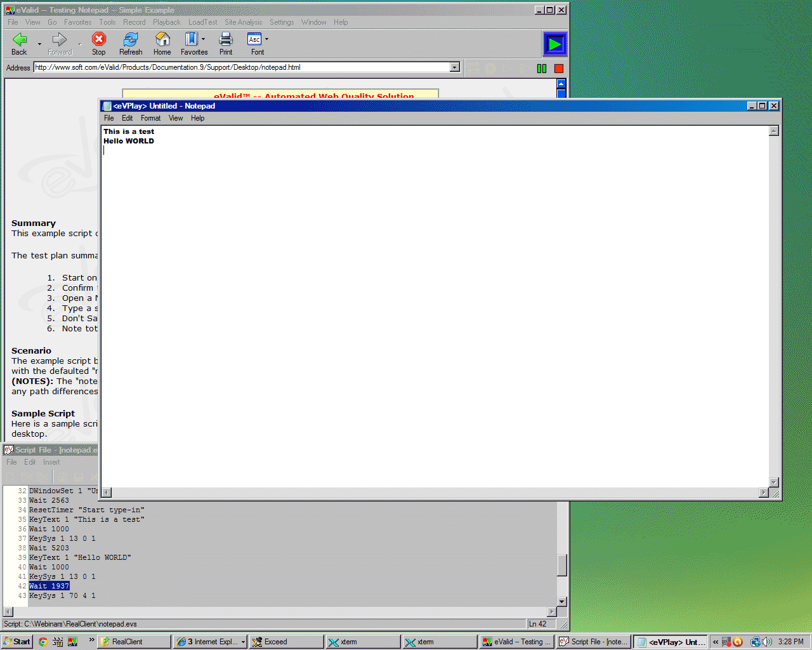Open the Insert menu in Script File window
The height and width of the screenshot is (650, 812).
51,461
